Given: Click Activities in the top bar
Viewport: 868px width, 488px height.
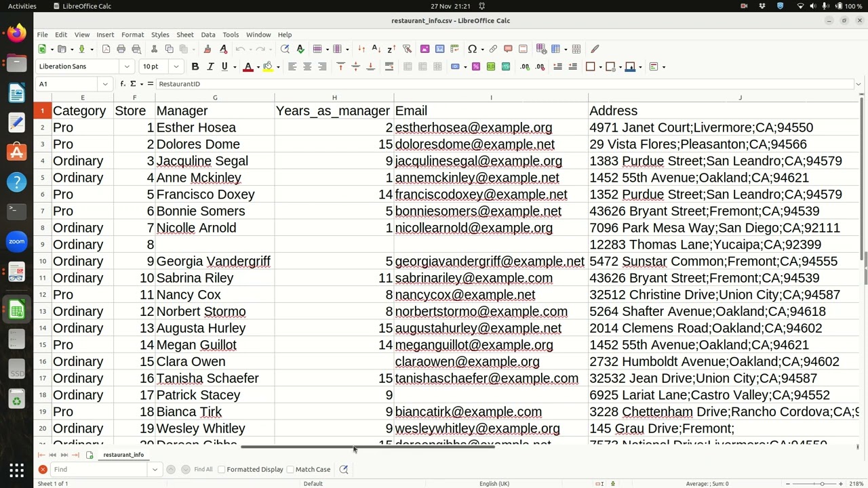Looking at the screenshot, I should pos(22,6).
